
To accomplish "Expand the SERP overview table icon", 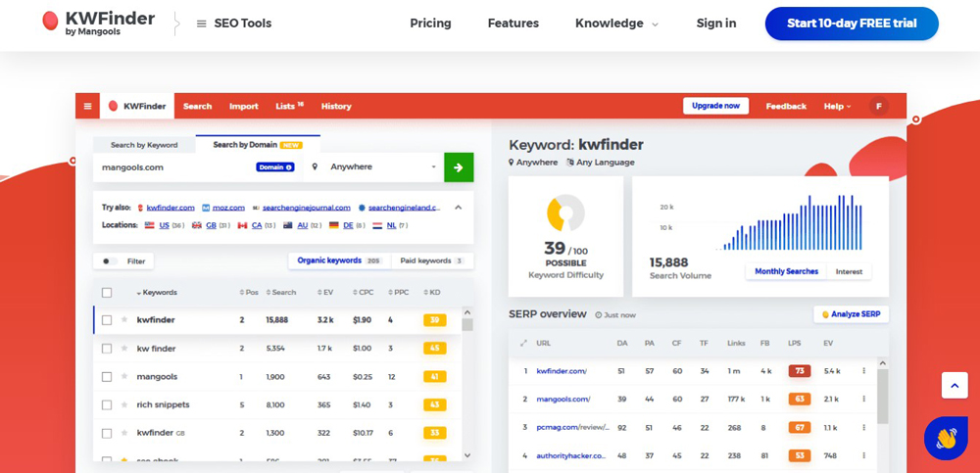I will point(523,343).
